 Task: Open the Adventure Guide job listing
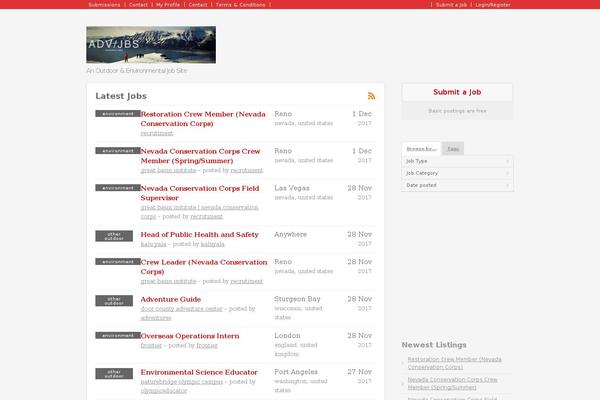[171, 299]
